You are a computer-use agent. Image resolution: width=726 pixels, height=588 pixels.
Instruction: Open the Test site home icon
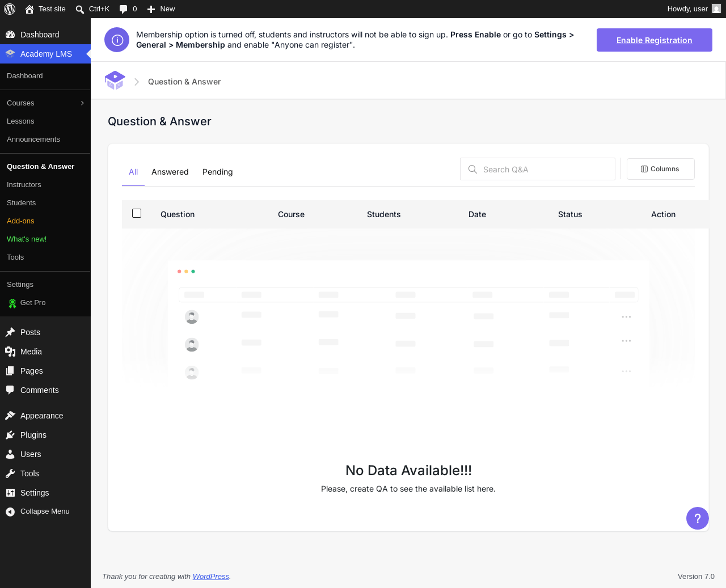29,9
